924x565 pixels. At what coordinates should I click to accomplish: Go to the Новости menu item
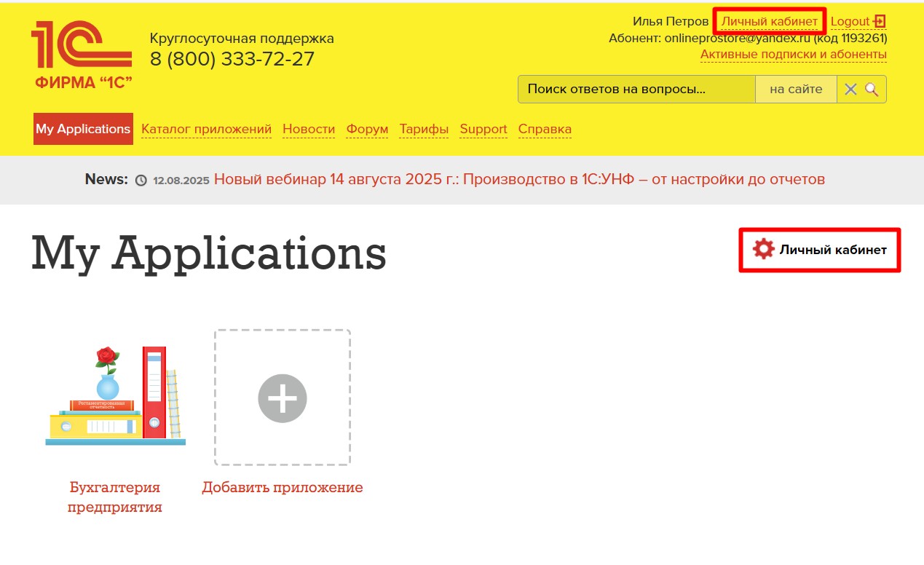pos(309,129)
